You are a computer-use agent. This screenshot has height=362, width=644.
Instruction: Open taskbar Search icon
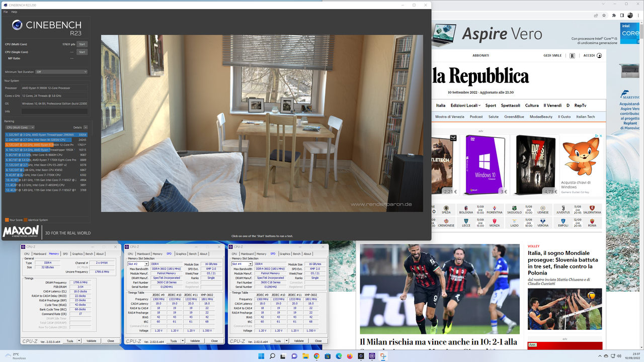[x=272, y=356]
